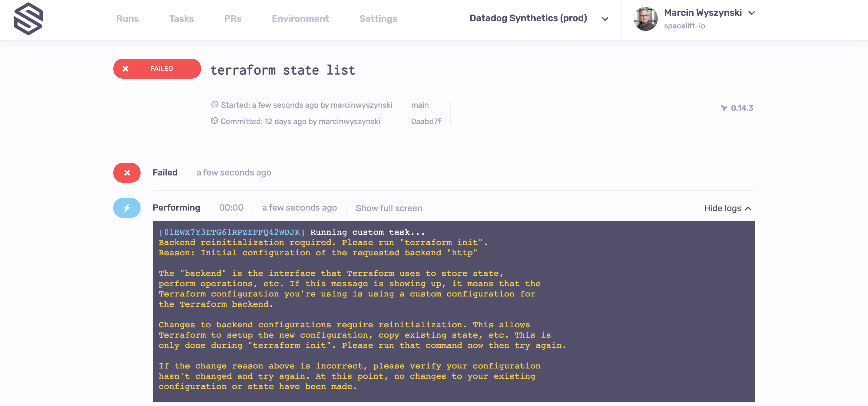Click the red Failed step cross icon

click(127, 173)
